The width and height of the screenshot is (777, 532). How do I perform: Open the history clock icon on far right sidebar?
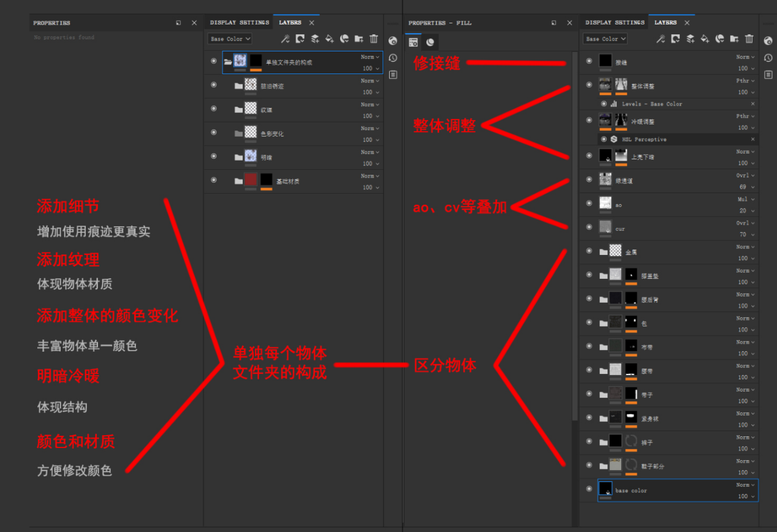pos(768,58)
